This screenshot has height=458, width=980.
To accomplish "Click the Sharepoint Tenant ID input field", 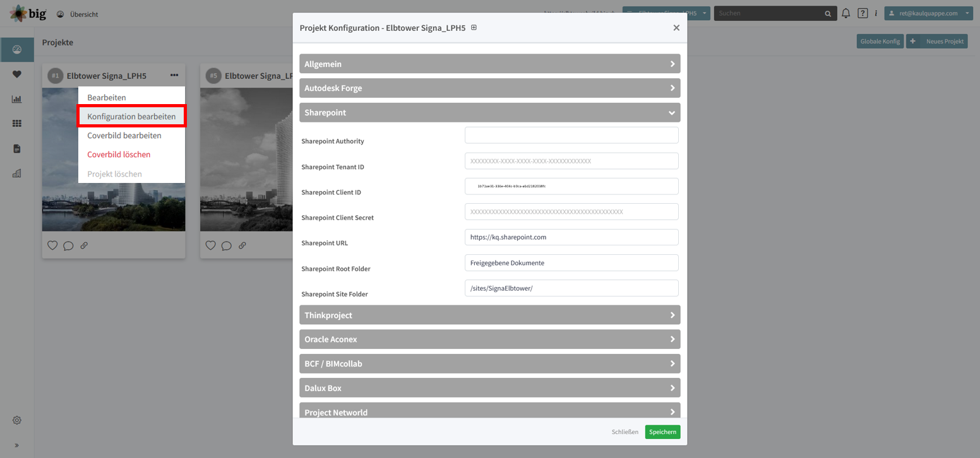I will 571,161.
